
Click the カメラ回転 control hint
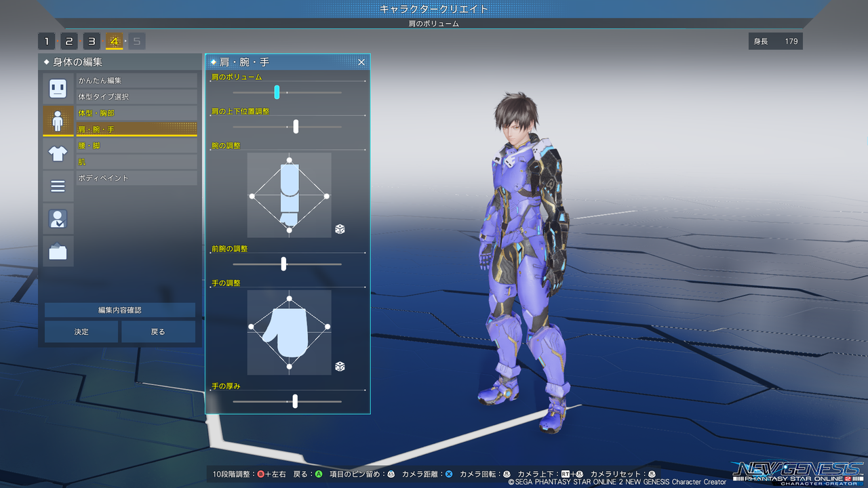pyautogui.click(x=485, y=474)
